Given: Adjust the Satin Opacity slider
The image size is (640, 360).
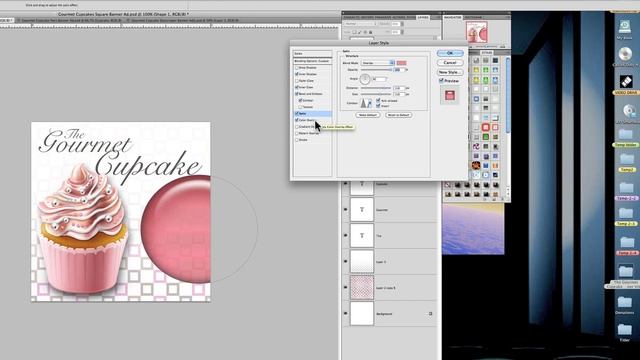Looking at the screenshot, I should [x=376, y=70].
